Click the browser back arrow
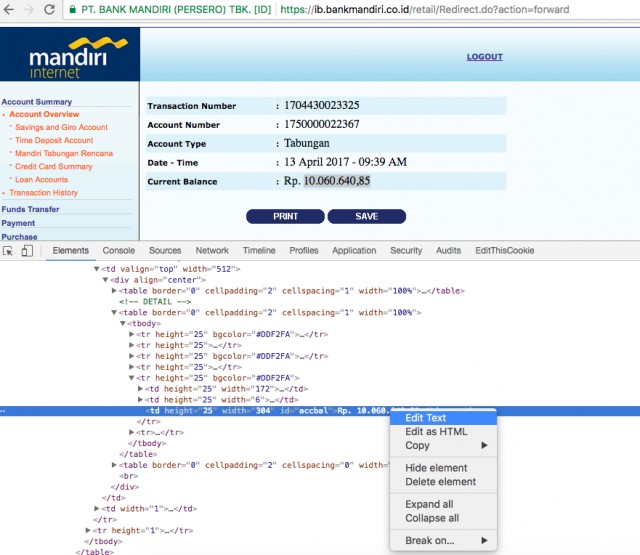Screen dimensions: 640x555 coord(8,9)
